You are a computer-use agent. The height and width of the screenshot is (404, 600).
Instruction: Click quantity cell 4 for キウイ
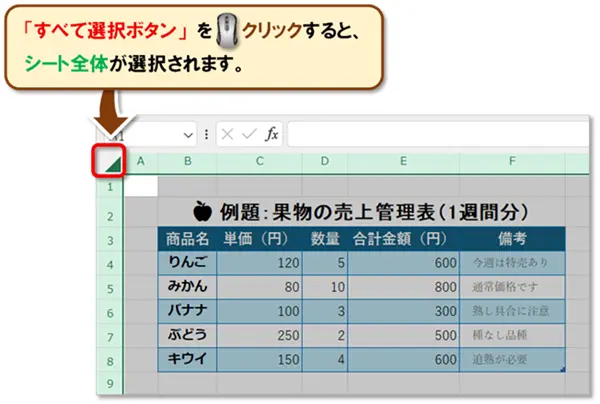tap(325, 360)
